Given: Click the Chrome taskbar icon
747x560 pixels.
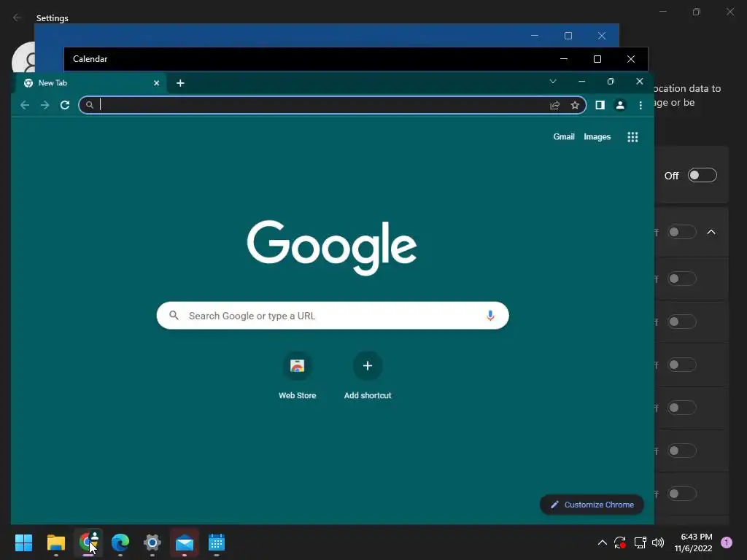Looking at the screenshot, I should [88, 542].
